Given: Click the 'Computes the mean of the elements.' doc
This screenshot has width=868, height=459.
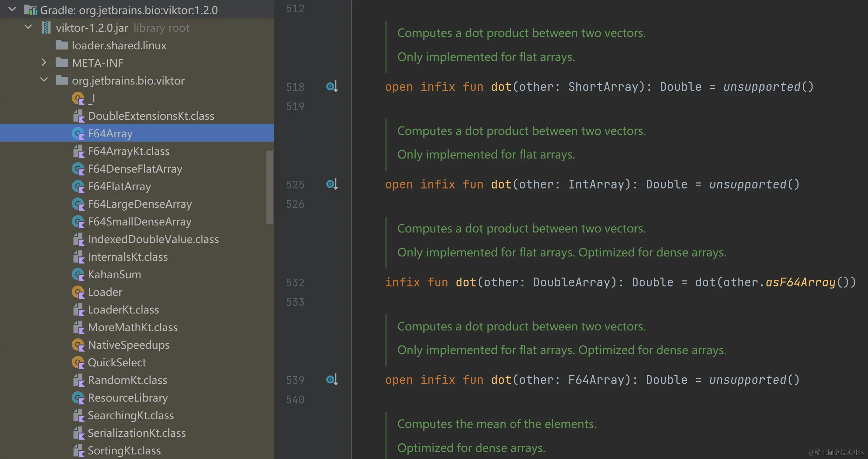Looking at the screenshot, I should pyautogui.click(x=497, y=424).
